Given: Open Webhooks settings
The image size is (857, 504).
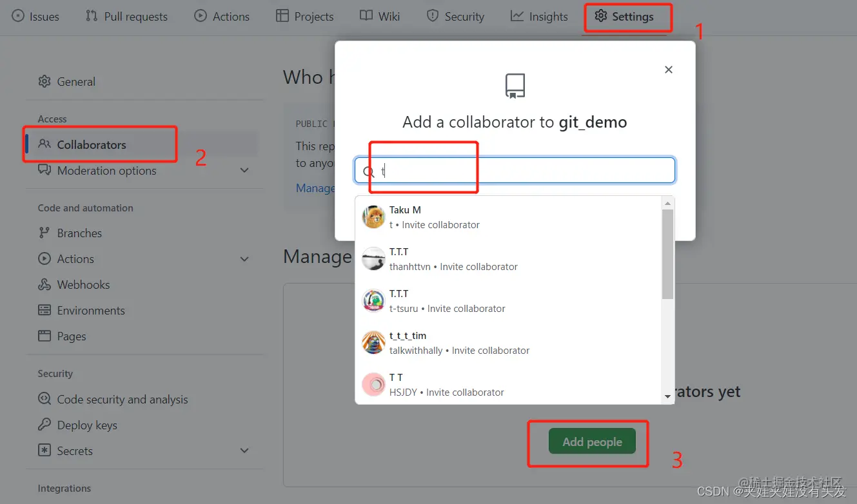Looking at the screenshot, I should (142, 285).
